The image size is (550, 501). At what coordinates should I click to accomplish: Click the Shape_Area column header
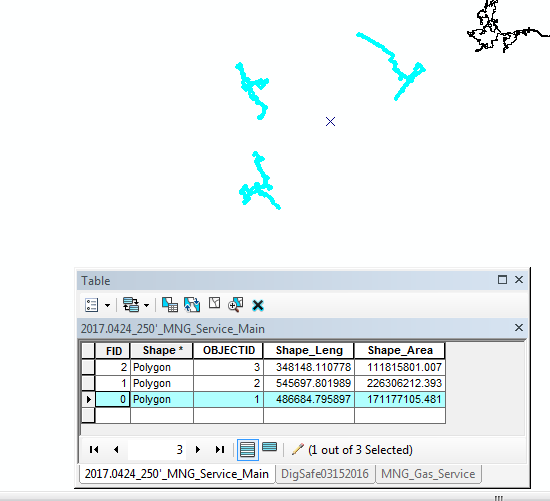pos(400,350)
